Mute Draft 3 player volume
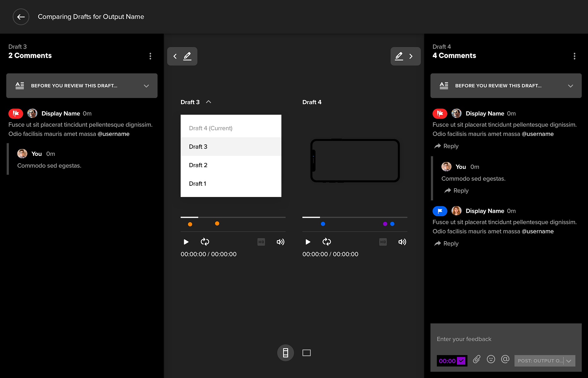 tap(280, 242)
